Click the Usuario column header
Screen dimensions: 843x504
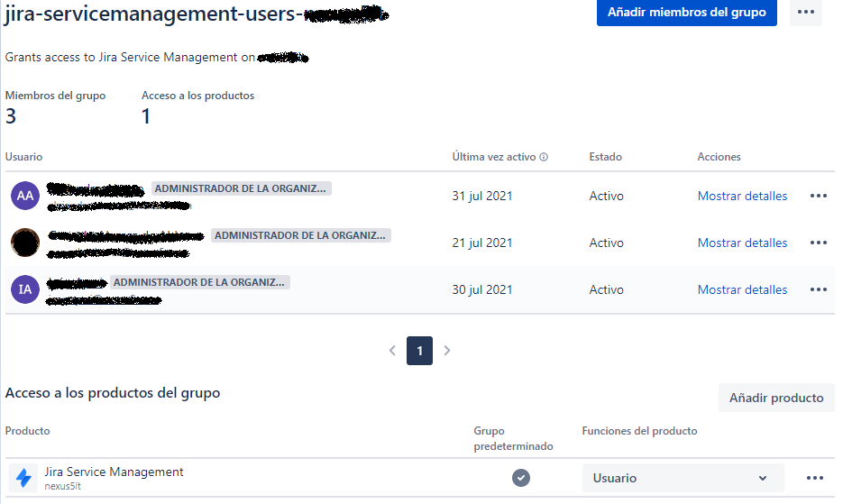[23, 157]
